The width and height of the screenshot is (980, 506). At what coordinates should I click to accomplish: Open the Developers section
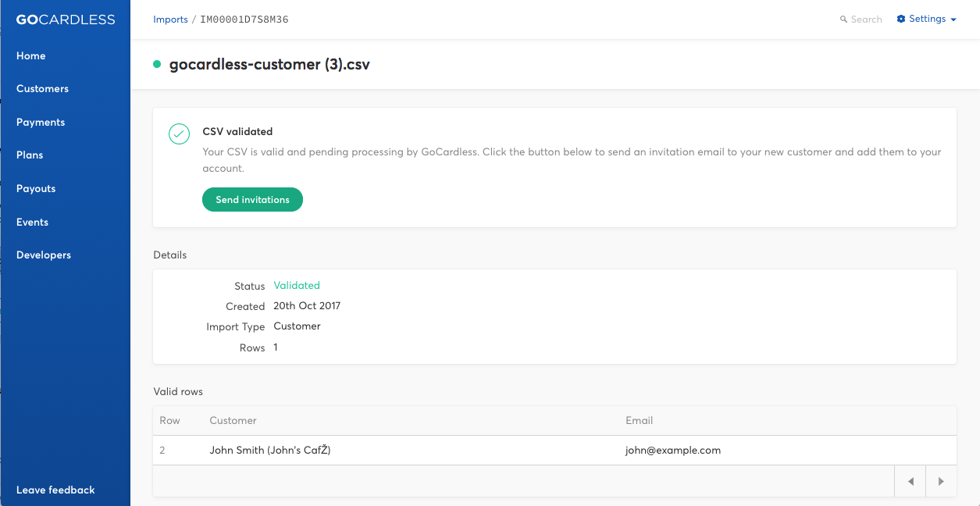(x=44, y=255)
